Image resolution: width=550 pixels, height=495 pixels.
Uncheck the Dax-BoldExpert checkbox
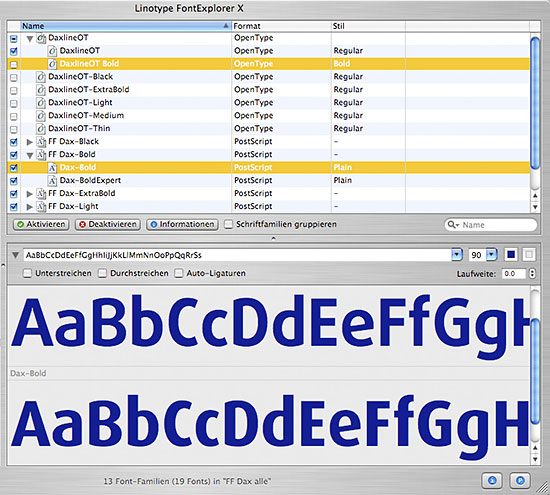pyautogui.click(x=14, y=181)
